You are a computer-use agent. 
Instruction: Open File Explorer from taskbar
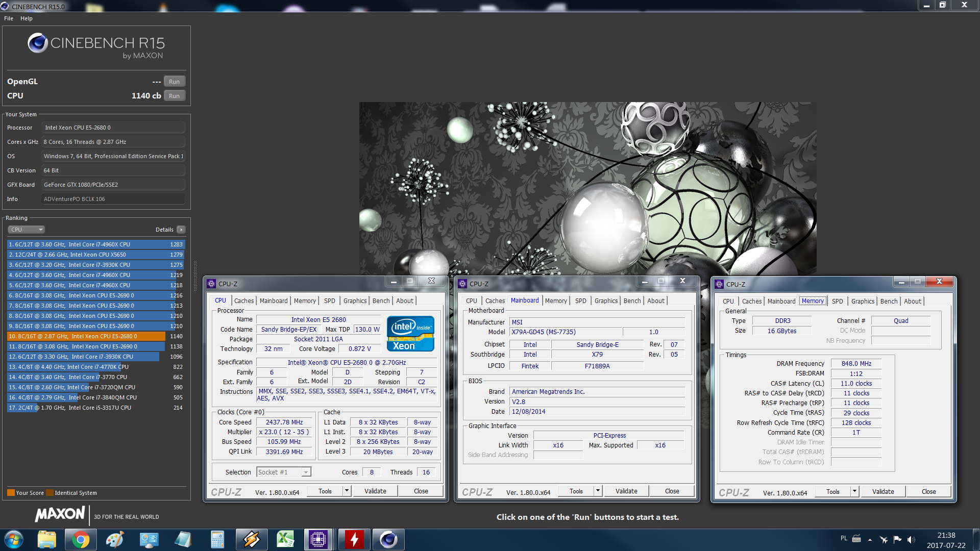pyautogui.click(x=46, y=539)
